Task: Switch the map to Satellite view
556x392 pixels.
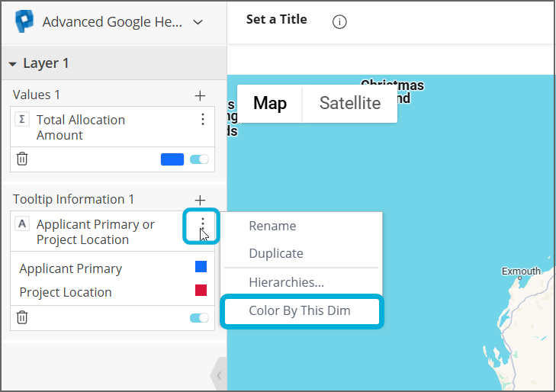Action: click(349, 103)
